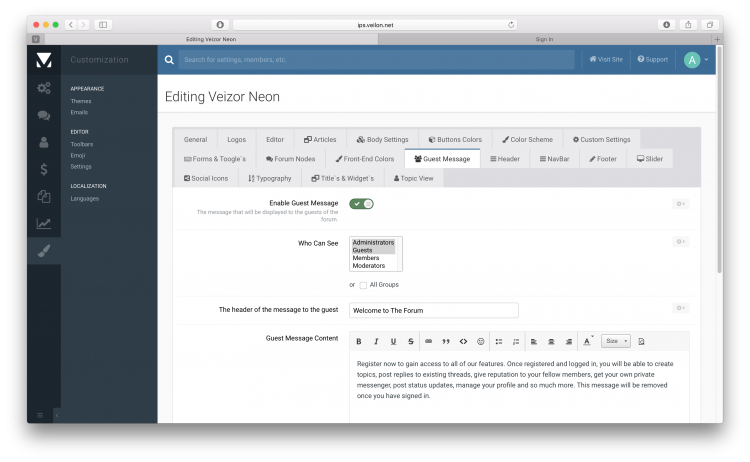The height and width of the screenshot is (462, 750).
Task: Open the emoji picker in editor
Action: click(481, 341)
